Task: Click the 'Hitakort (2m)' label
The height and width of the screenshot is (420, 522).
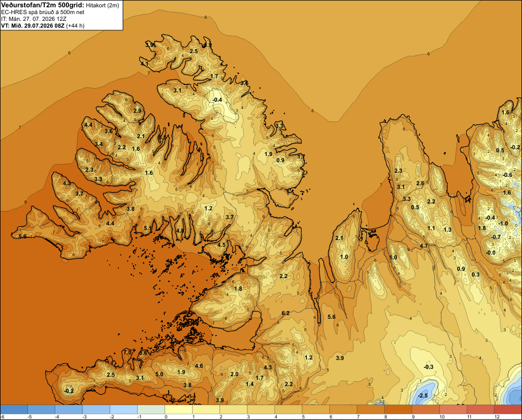Action: tap(102, 5)
